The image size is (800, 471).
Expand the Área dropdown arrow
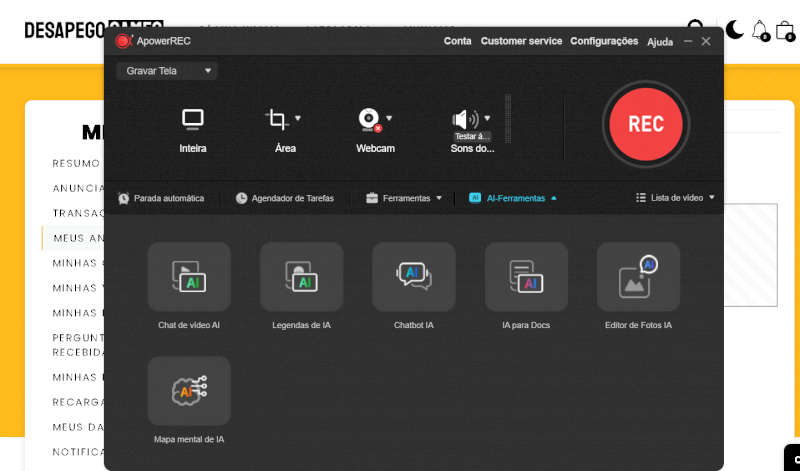point(298,118)
